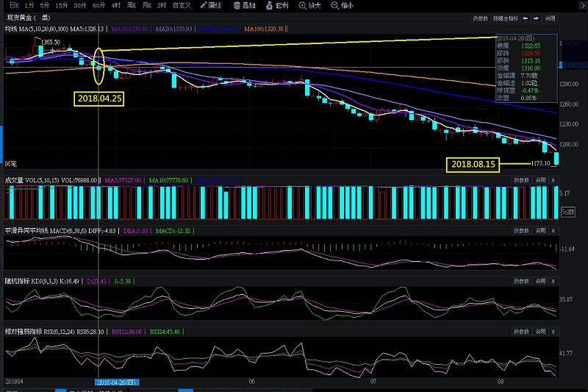Screen dimensions: 588x392
Task: Switch to the 5-minute (5分) timeframe
Action: point(46,5)
